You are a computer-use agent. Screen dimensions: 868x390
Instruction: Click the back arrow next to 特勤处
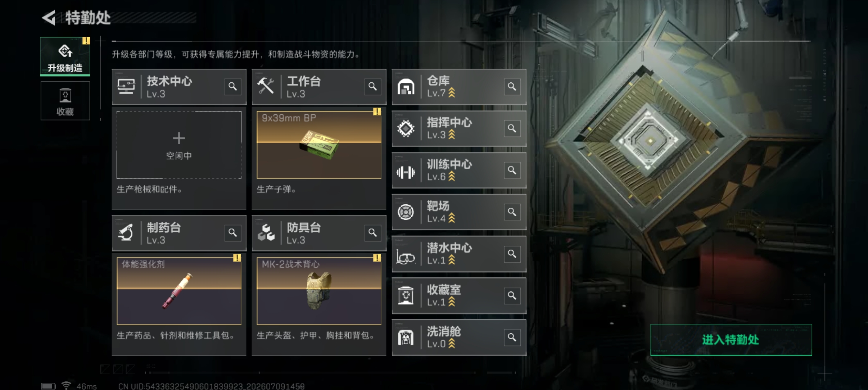point(49,17)
